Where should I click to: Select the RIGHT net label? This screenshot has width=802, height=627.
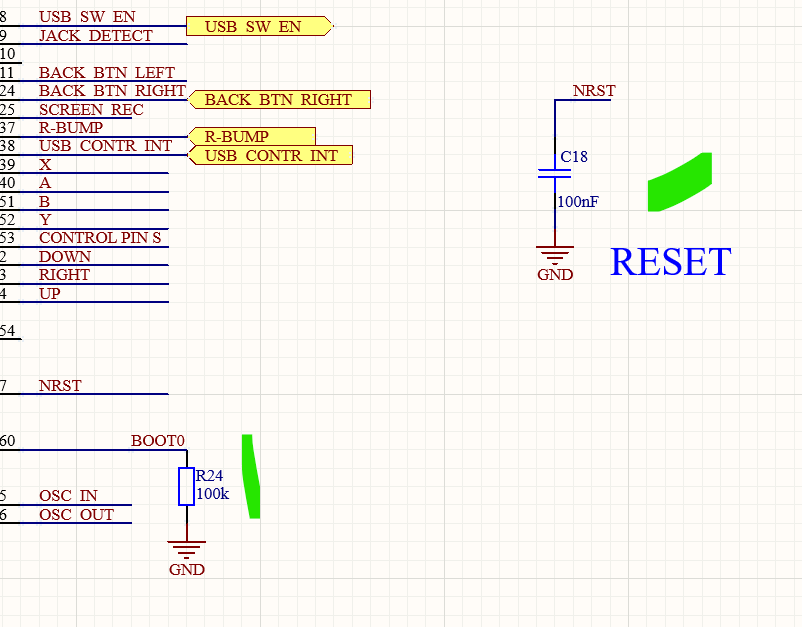pyautogui.click(x=64, y=275)
